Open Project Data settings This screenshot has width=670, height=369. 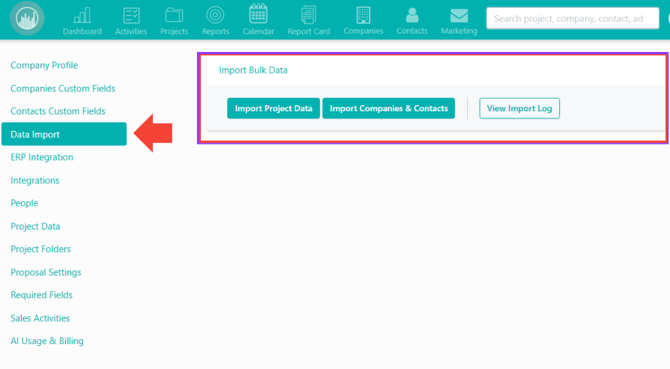pyautogui.click(x=35, y=226)
